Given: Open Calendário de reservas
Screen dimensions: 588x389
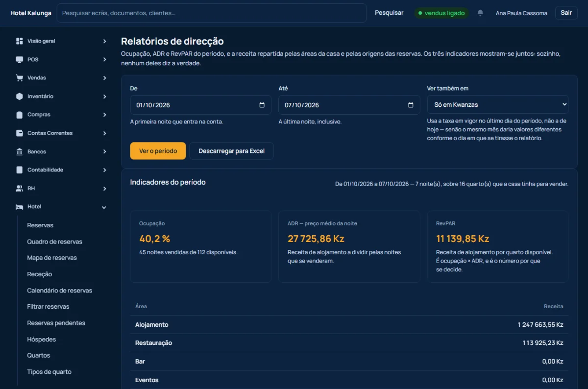Looking at the screenshot, I should tap(59, 291).
